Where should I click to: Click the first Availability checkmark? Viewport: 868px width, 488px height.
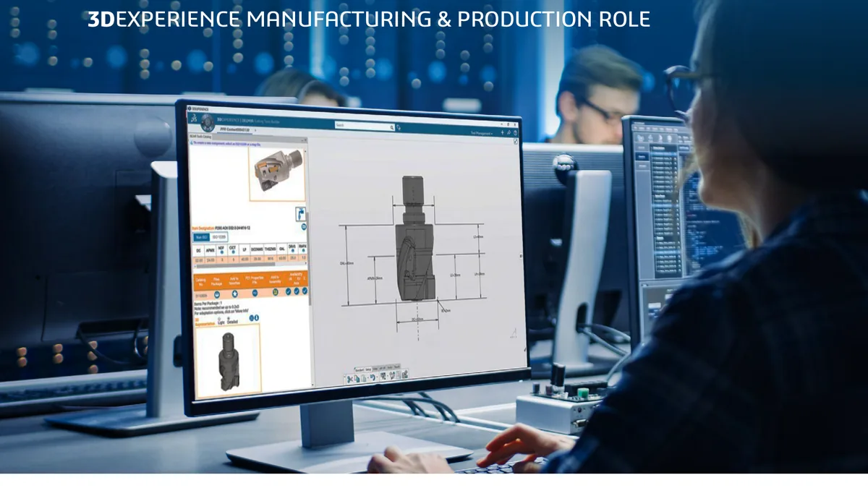pyautogui.click(x=289, y=291)
